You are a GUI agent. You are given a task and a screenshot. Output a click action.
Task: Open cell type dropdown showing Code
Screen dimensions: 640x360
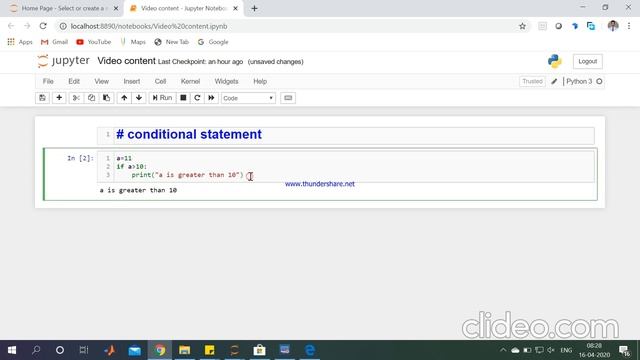point(248,98)
